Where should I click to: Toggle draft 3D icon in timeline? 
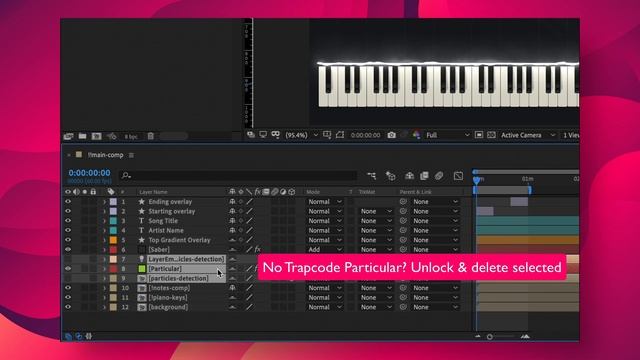(x=391, y=176)
